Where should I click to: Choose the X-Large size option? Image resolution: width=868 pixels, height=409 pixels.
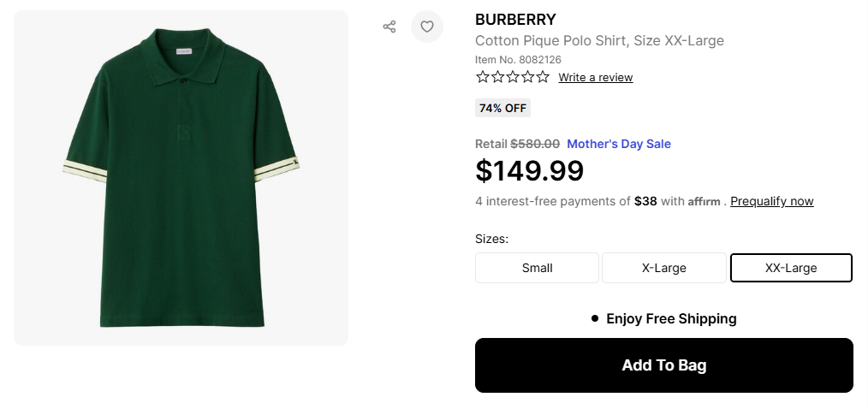663,268
